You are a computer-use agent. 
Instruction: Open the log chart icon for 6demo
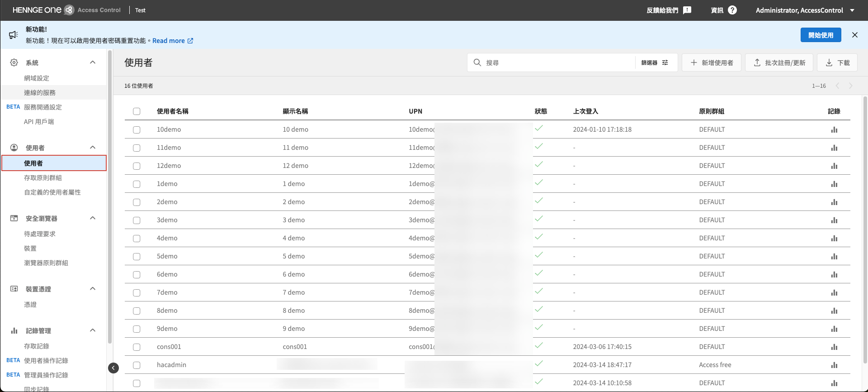pos(834,275)
